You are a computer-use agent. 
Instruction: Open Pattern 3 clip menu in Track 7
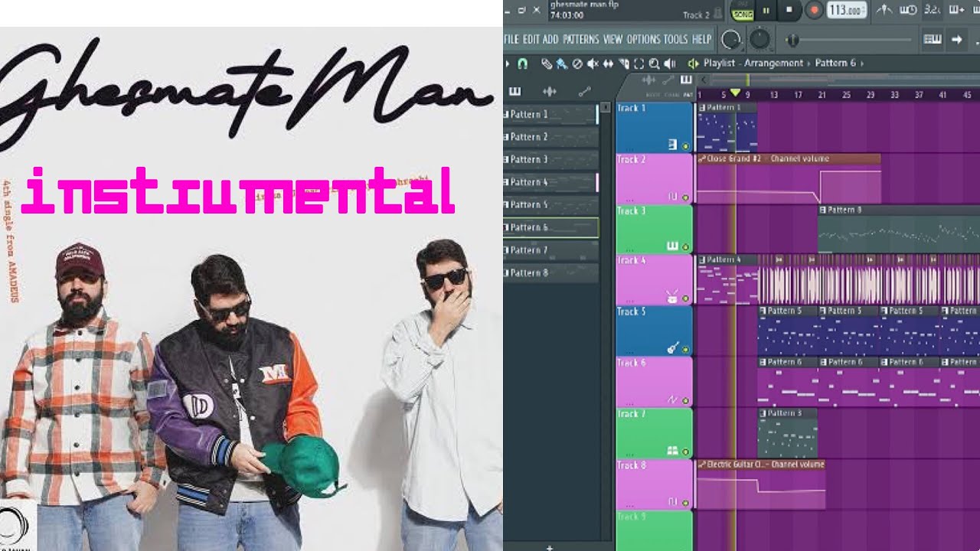point(763,413)
